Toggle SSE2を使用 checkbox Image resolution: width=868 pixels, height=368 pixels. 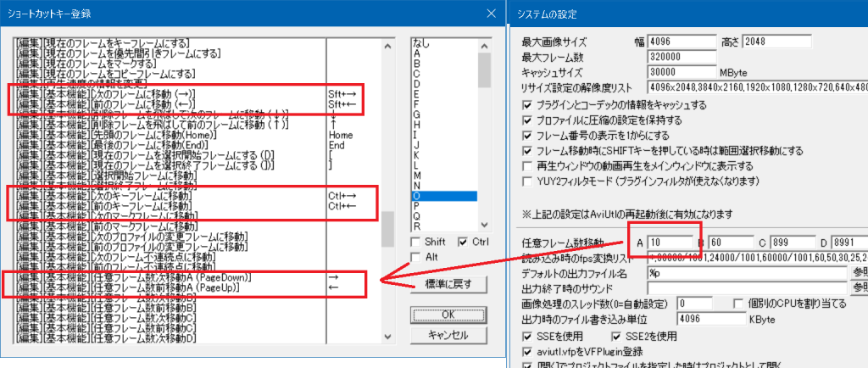pyautogui.click(x=615, y=336)
